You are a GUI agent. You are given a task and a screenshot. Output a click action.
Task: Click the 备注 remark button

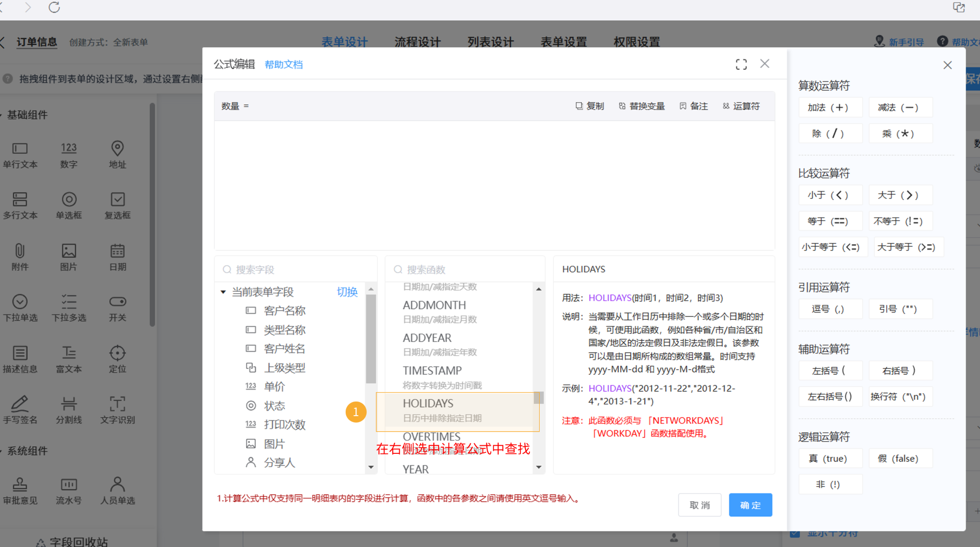pyautogui.click(x=694, y=106)
